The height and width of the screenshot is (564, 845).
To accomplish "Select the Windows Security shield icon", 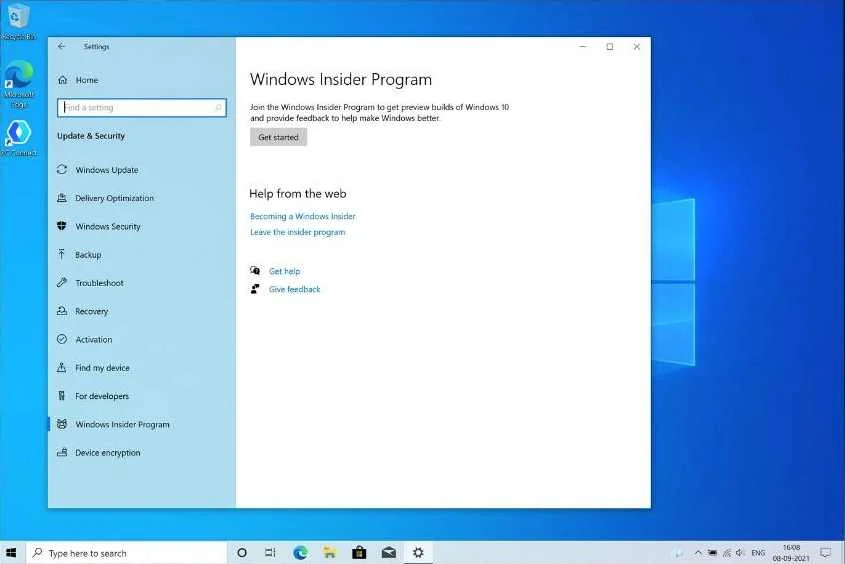I will (62, 226).
